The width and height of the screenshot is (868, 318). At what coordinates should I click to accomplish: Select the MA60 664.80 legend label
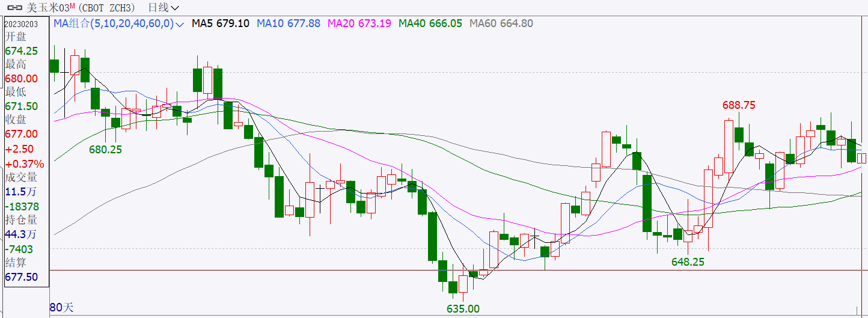point(501,23)
